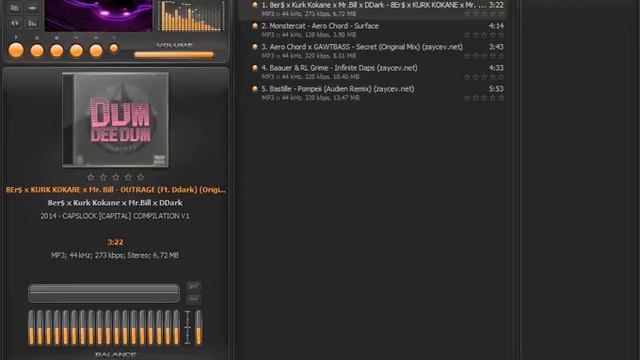Image resolution: width=640 pixels, height=360 pixels.
Task: Click the artist line 8er$ x Kurk Kokane x Mr.Bill x DDark
Action: (115, 203)
